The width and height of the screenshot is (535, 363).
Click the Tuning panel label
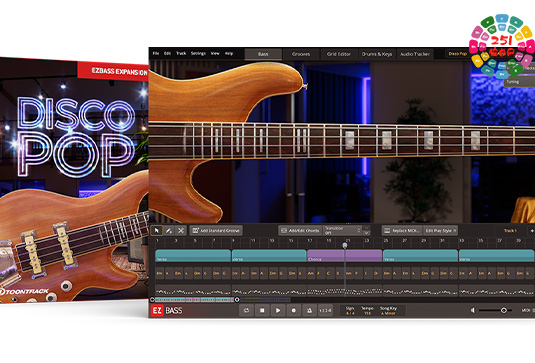[512, 82]
